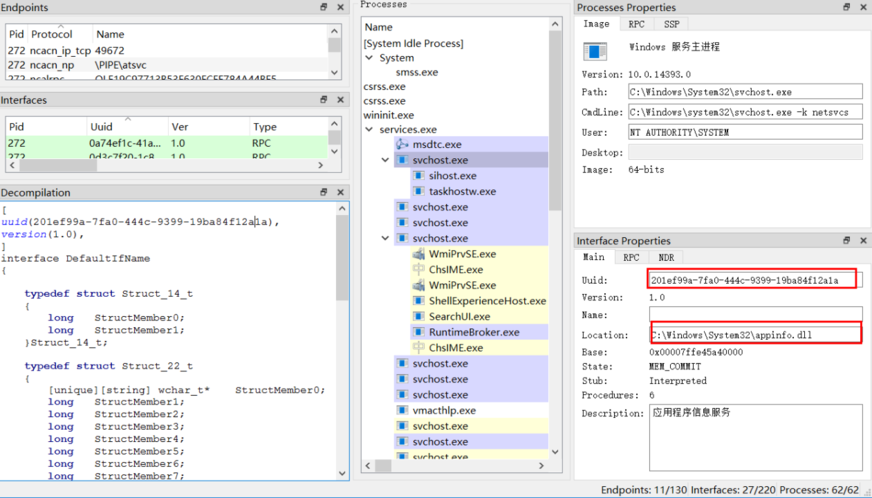Click the SearchUI.exe process icon
This screenshot has height=498, width=872.
point(418,317)
